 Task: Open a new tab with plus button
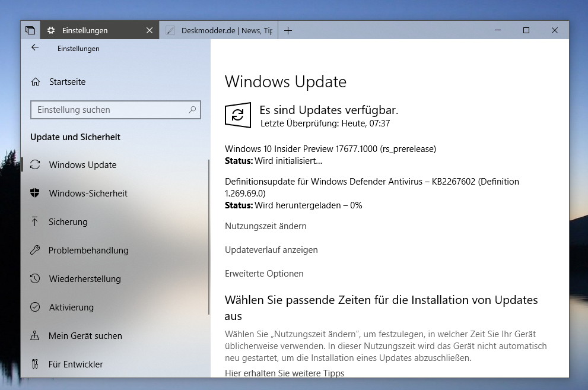click(288, 30)
